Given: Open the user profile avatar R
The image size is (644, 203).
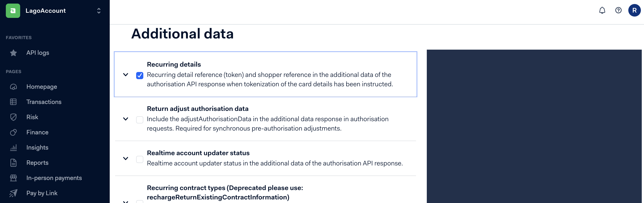Looking at the screenshot, I should click(634, 11).
